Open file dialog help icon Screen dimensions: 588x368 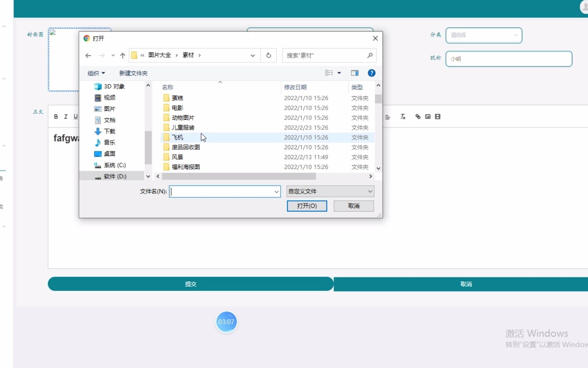(x=372, y=73)
